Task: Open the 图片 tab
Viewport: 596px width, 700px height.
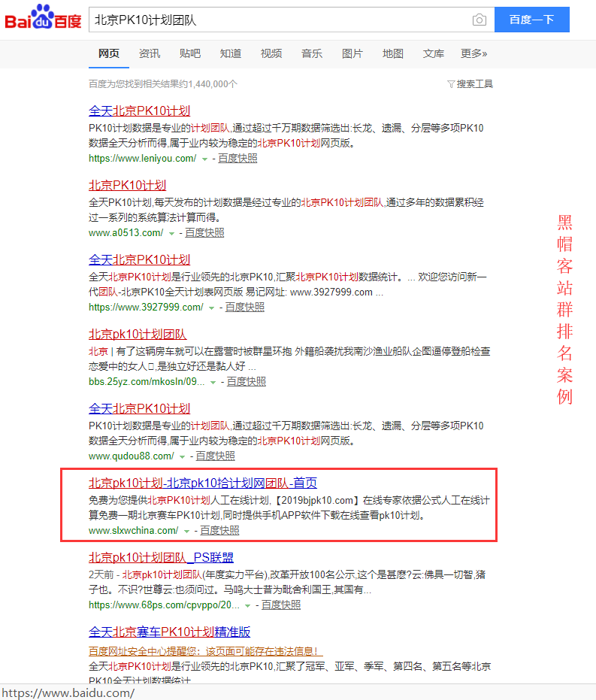Action: pos(352,53)
